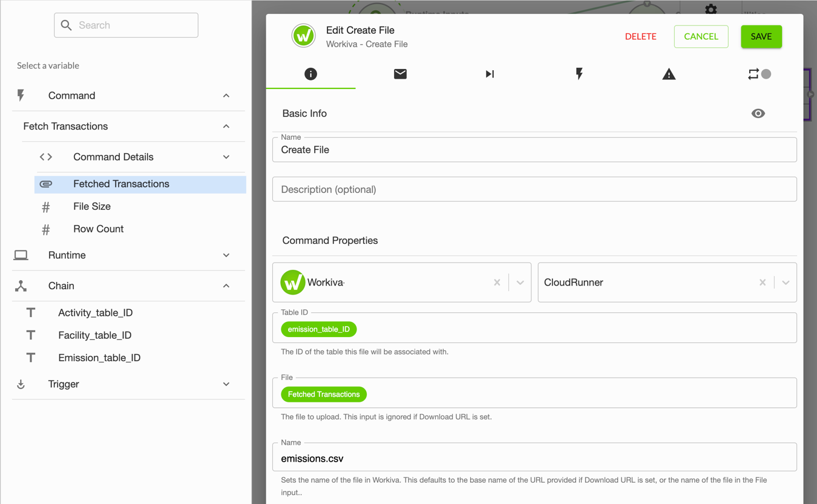The height and width of the screenshot is (504, 817).
Task: Click the Workiva logo in connection dropdown
Action: click(x=292, y=283)
